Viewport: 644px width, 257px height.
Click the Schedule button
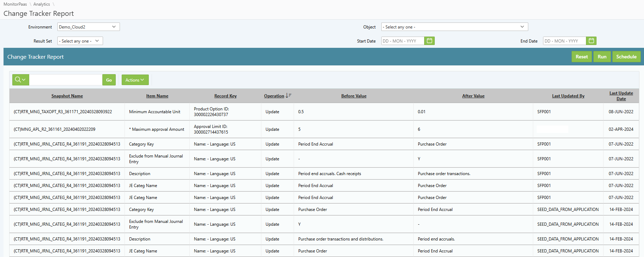pos(626,57)
